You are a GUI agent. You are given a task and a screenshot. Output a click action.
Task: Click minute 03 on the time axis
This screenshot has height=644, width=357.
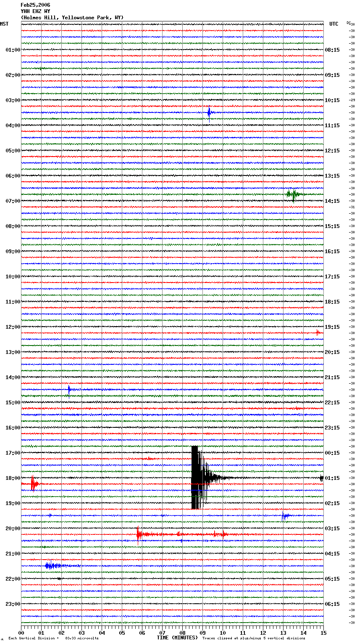(81, 633)
